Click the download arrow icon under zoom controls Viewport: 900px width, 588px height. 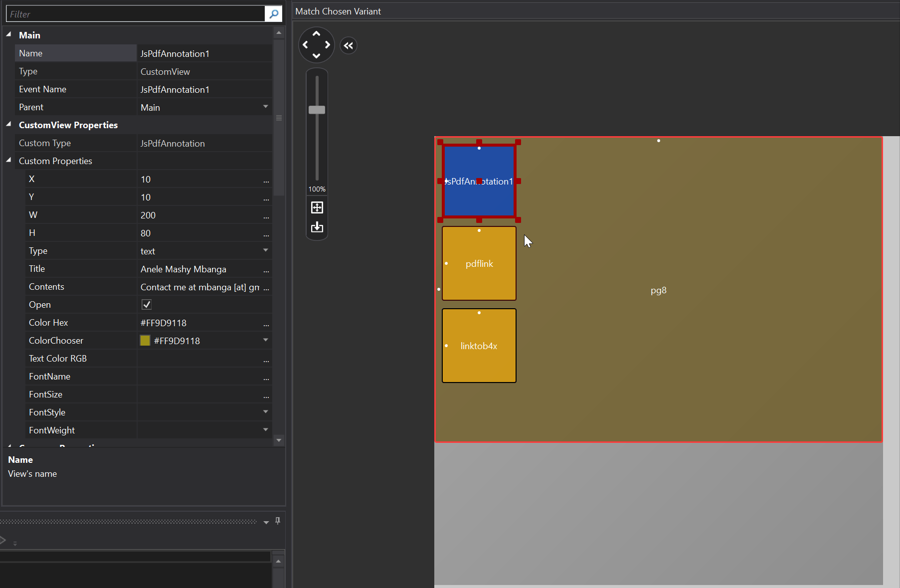click(x=317, y=227)
